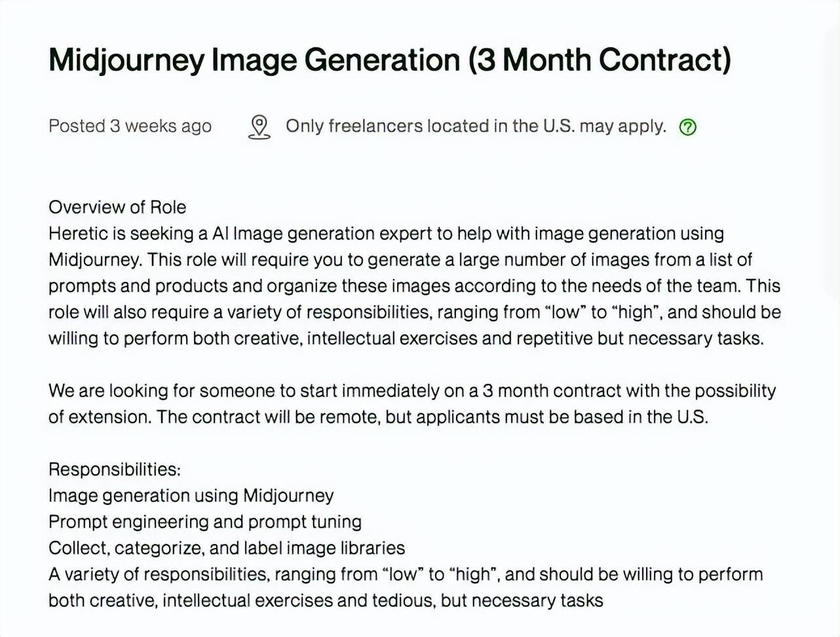Click the green question mark help icon

[x=687, y=127]
